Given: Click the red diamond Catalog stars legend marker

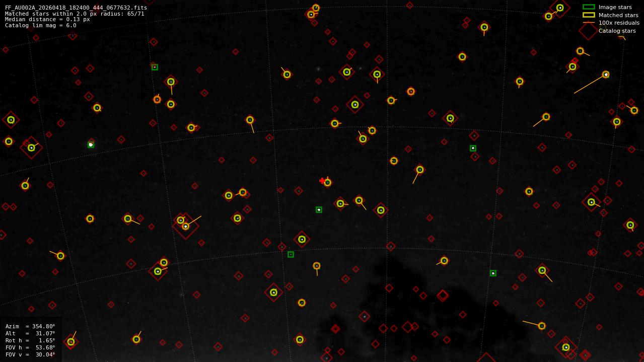Looking at the screenshot, I should pos(588,31).
